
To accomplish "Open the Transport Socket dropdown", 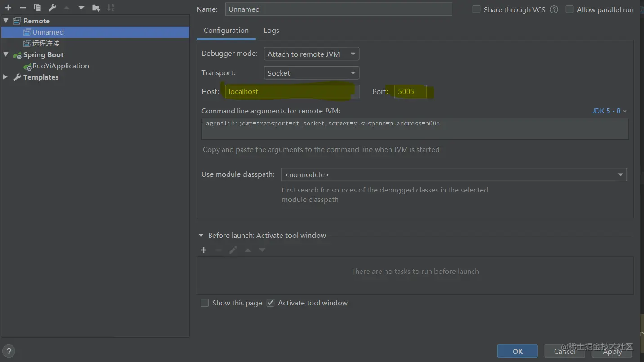I will pos(311,73).
